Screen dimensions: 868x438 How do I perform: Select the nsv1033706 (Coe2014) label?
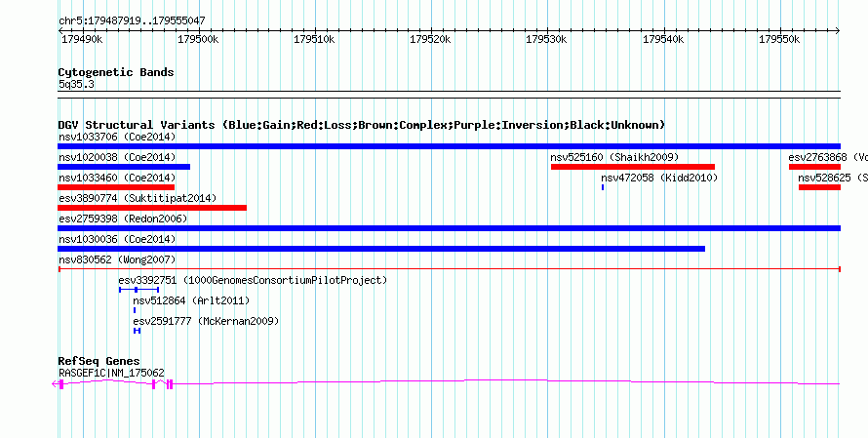tap(117, 137)
